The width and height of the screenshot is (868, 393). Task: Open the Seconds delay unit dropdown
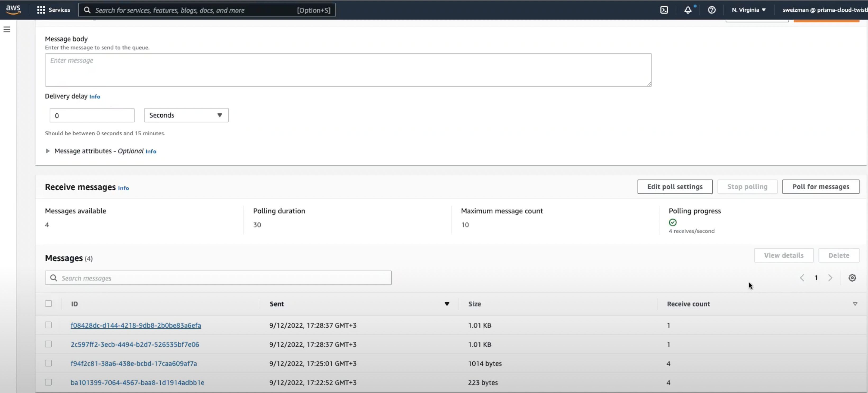(x=186, y=115)
